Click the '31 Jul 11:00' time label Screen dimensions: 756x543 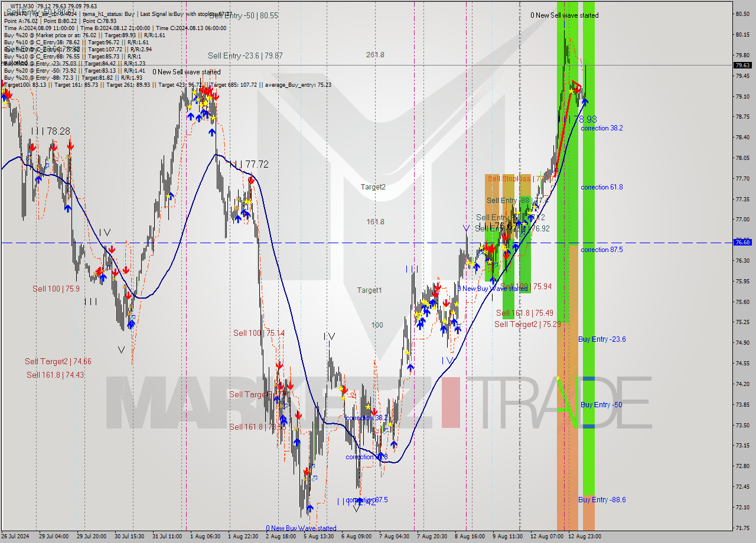click(x=166, y=537)
